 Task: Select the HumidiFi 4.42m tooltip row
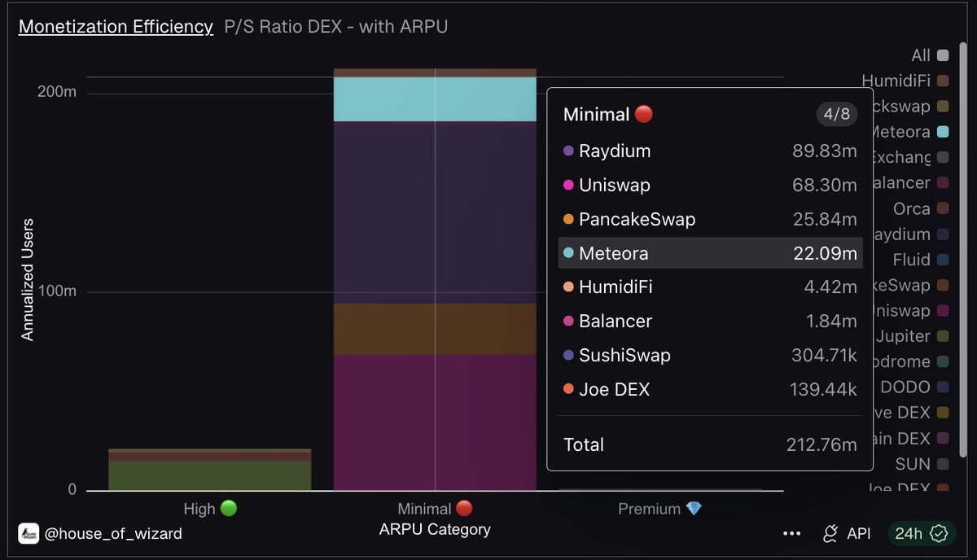pos(710,287)
